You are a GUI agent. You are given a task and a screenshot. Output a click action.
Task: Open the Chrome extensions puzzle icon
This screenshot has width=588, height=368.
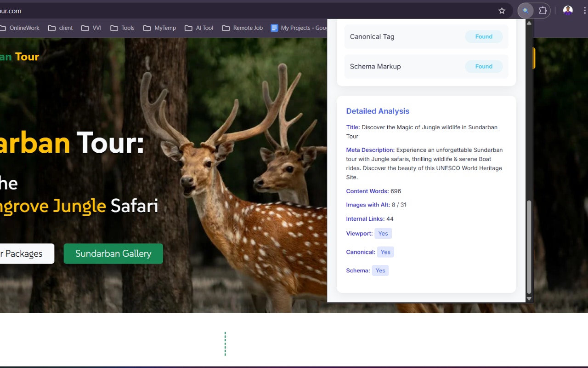(543, 10)
